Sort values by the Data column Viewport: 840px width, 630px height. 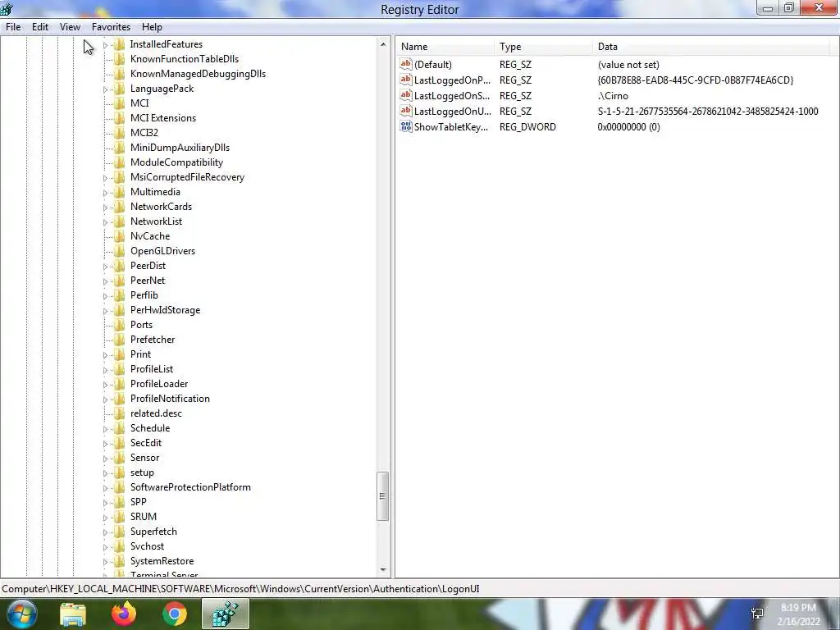(711, 47)
